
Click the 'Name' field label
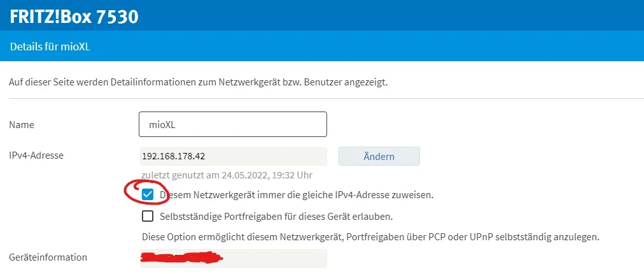[22, 125]
